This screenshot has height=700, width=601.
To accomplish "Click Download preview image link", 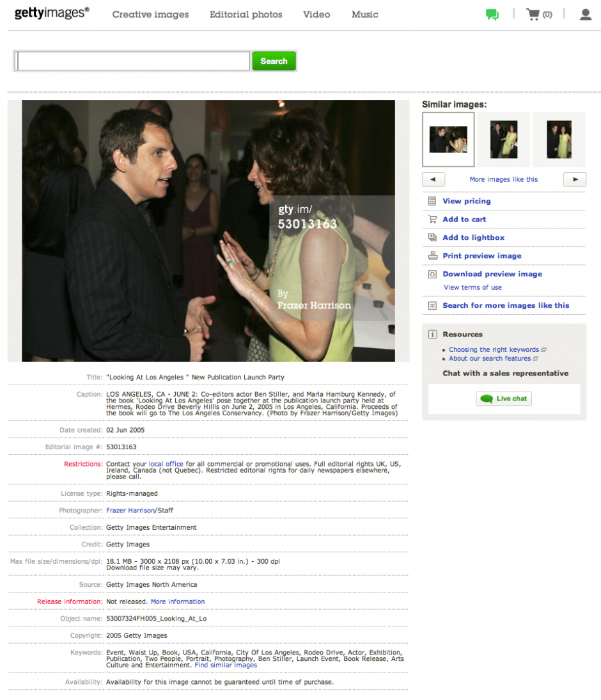I will click(492, 274).
